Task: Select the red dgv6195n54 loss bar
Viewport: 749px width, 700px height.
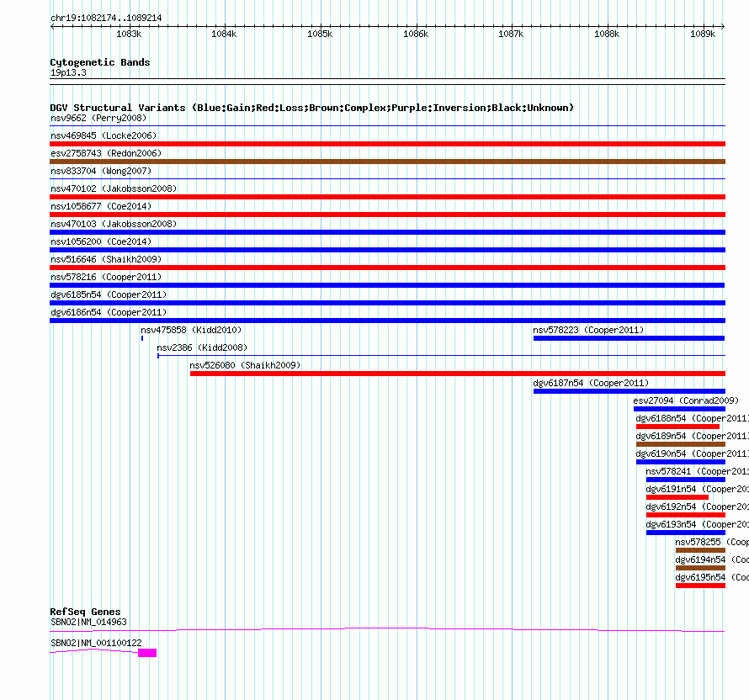Action: click(x=701, y=586)
